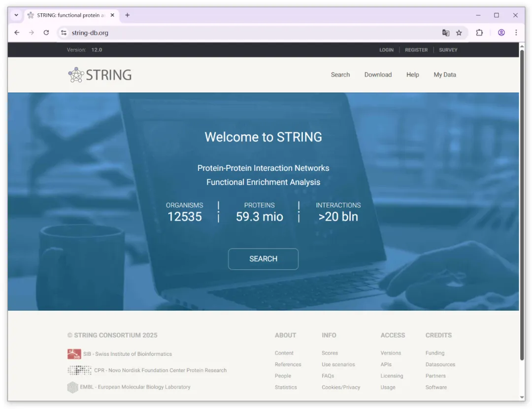Click the proteins count 59.3 mio
Image resolution: width=532 pixels, height=409 pixels.
tap(260, 217)
